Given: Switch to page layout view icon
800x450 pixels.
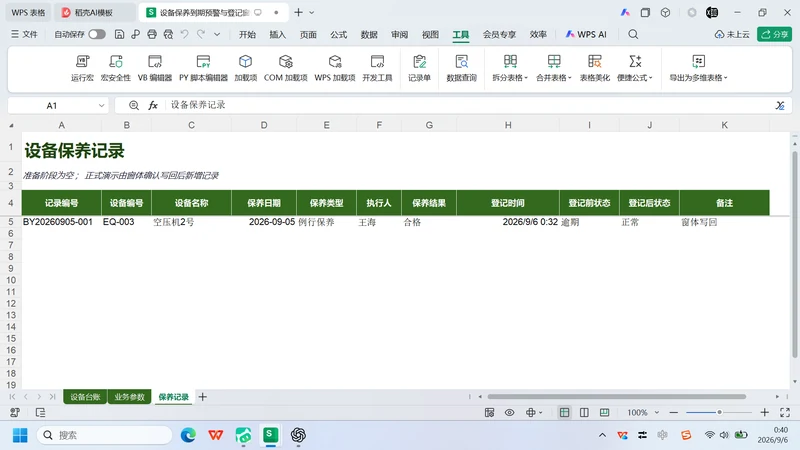Looking at the screenshot, I should click(x=584, y=412).
